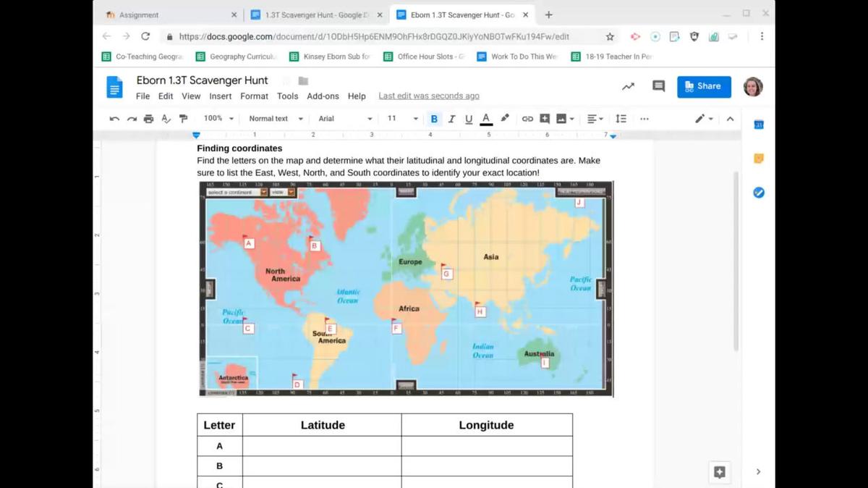Open the Insert menu
868x488 pixels.
(221, 96)
